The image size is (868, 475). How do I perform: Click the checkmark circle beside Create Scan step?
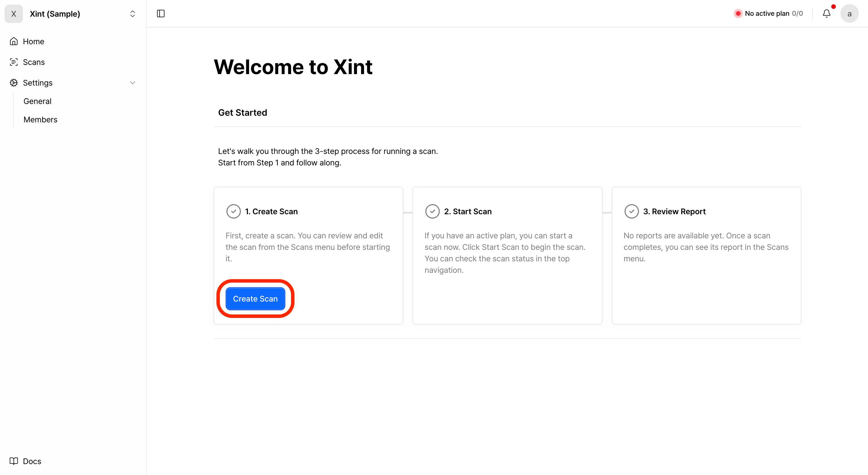(234, 211)
